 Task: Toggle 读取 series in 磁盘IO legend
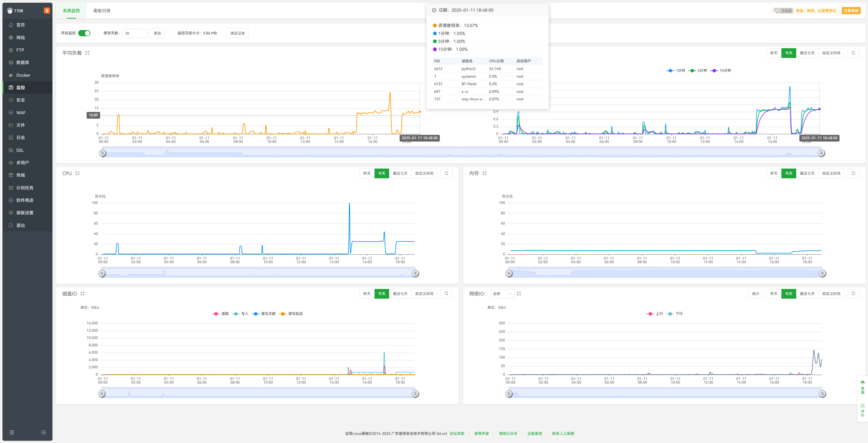click(220, 314)
